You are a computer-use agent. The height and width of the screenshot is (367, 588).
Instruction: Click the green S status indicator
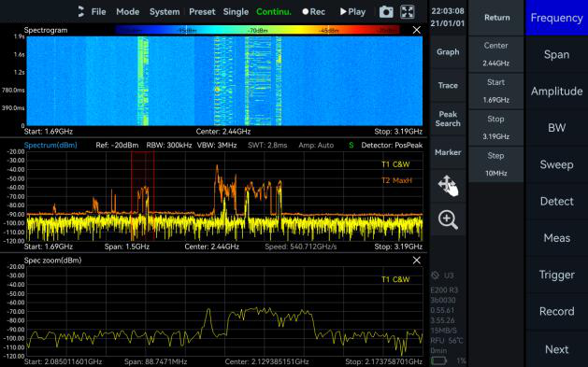351,146
